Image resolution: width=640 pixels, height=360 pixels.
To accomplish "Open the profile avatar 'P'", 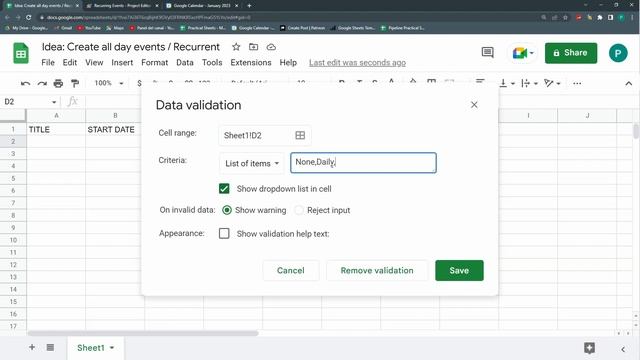I will coord(618,53).
